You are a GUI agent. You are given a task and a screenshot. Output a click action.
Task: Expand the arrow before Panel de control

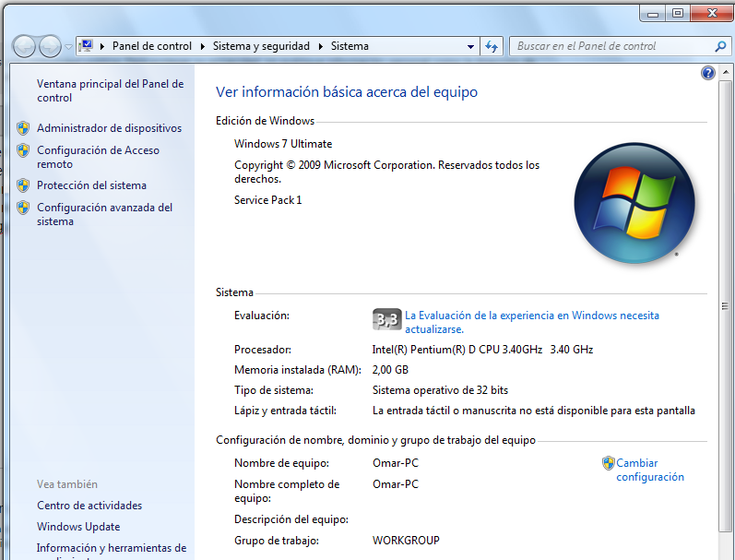click(x=102, y=46)
